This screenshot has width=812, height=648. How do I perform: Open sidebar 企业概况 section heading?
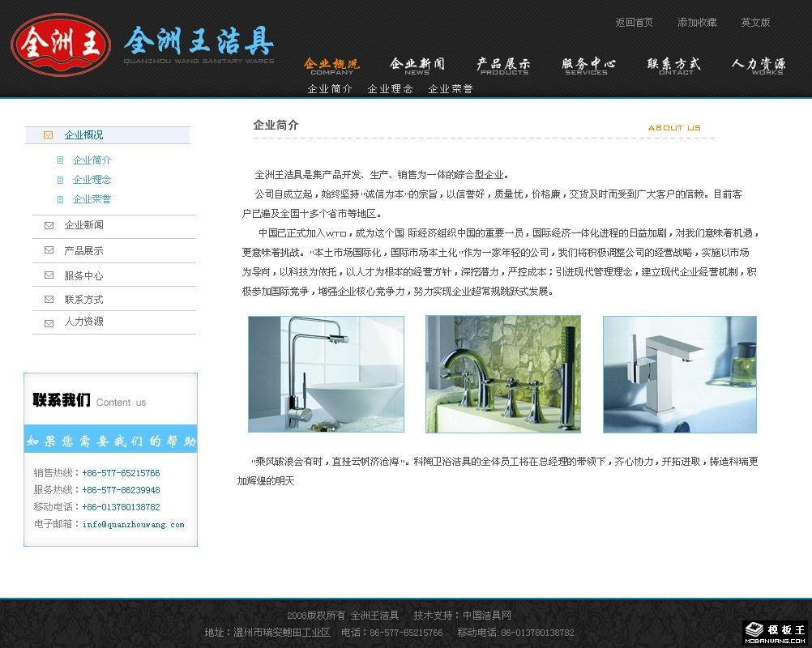83,135
